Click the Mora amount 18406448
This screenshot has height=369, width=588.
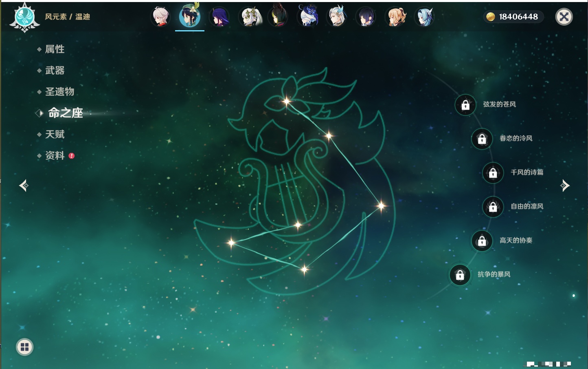(x=518, y=17)
